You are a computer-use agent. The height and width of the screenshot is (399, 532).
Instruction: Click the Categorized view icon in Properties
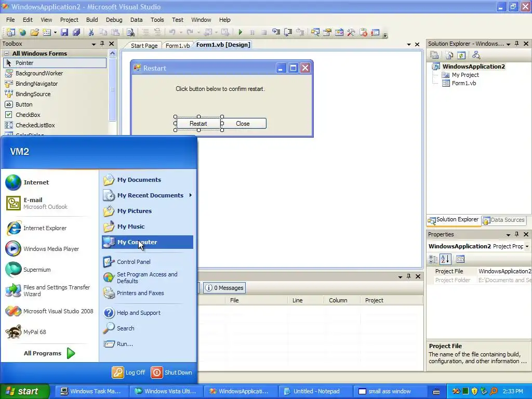433,259
